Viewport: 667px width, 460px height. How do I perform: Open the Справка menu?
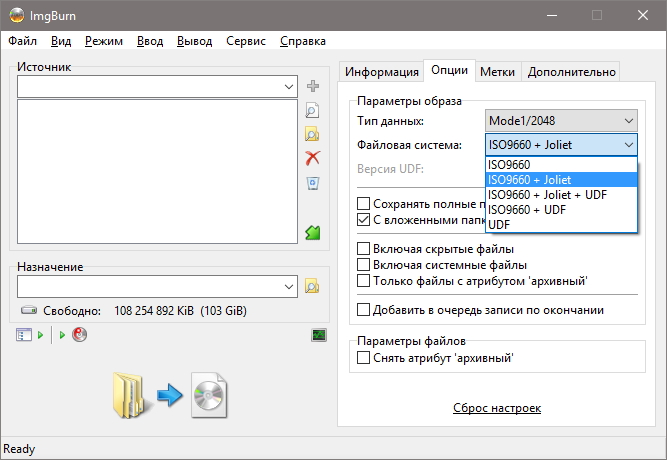[302, 41]
